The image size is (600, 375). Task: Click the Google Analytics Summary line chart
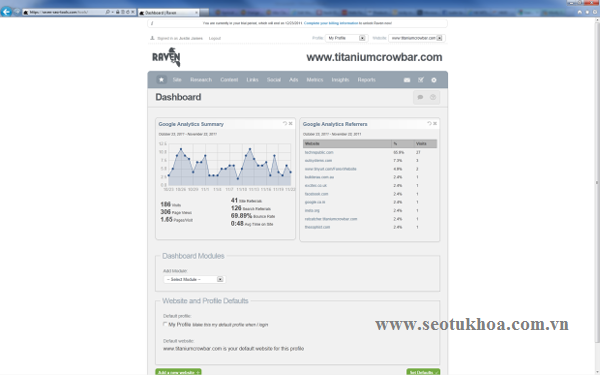[229, 165]
